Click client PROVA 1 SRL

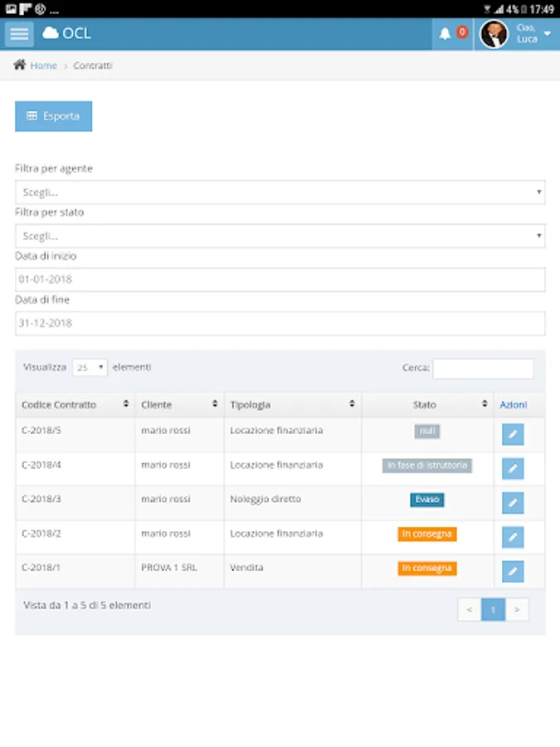169,568
